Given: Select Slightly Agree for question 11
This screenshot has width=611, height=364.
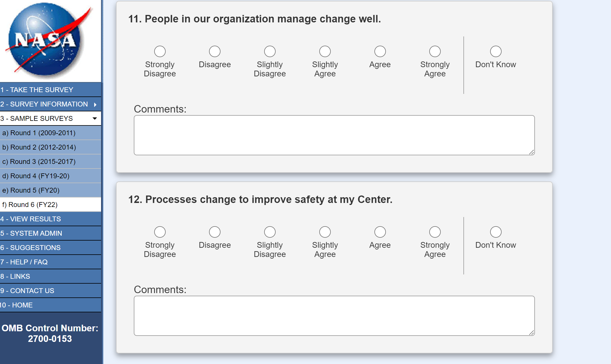Looking at the screenshot, I should (325, 52).
